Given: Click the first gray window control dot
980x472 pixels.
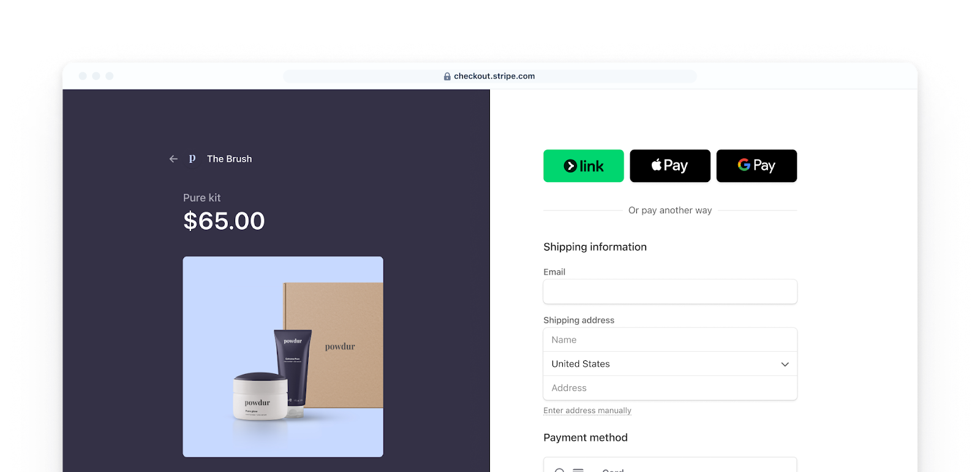Looking at the screenshot, I should coord(83,76).
